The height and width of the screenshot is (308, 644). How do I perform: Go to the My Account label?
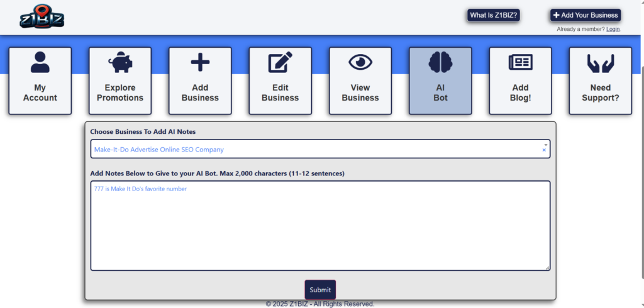click(40, 93)
